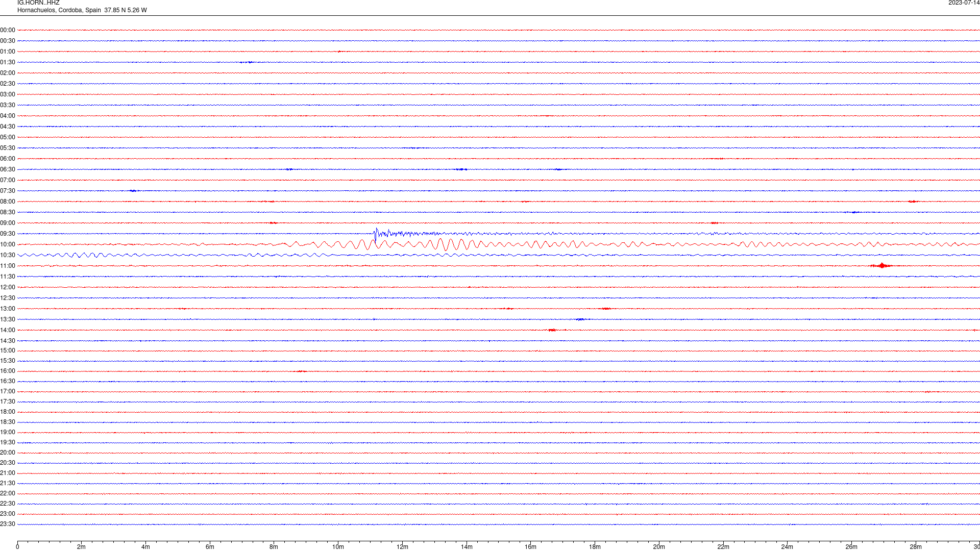
Task: Click the 01:30 time label
Action: [x=8, y=62]
